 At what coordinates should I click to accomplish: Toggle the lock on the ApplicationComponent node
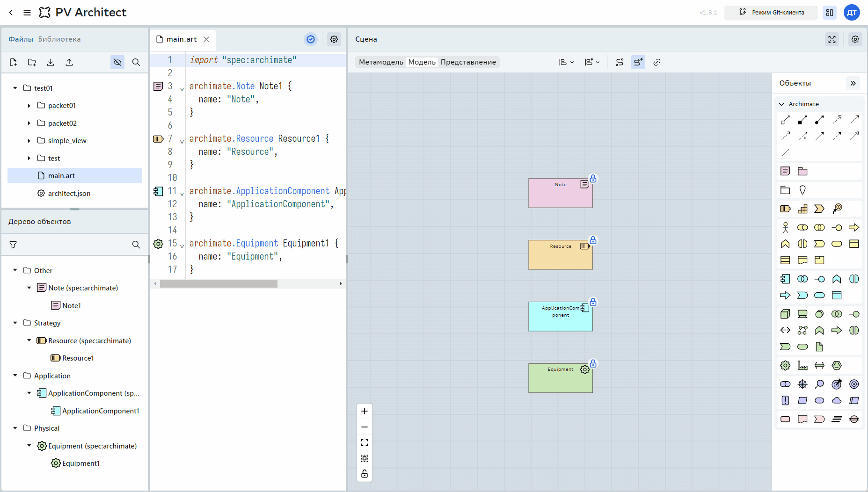click(593, 302)
